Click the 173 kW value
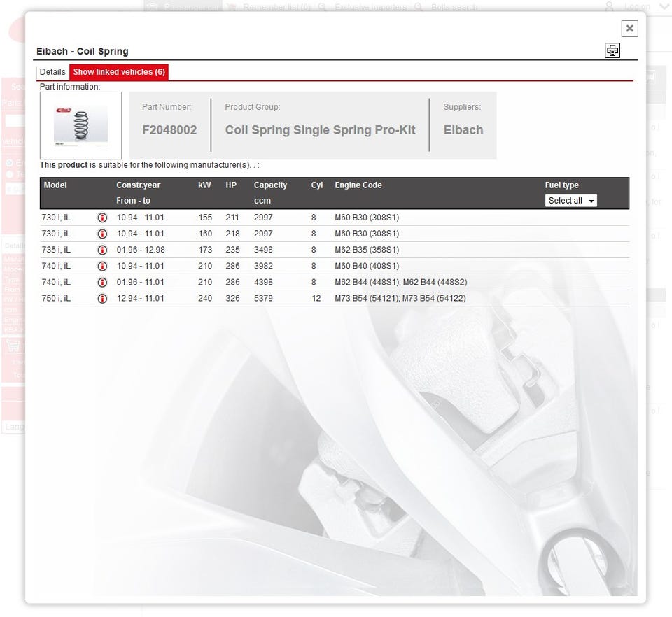This screenshot has width=672, height=617. [x=205, y=250]
